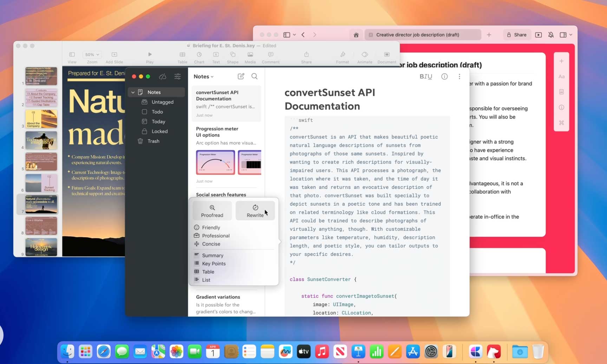The width and height of the screenshot is (607, 364).
Task: Click the Rewrite button in the popup
Action: click(x=255, y=211)
